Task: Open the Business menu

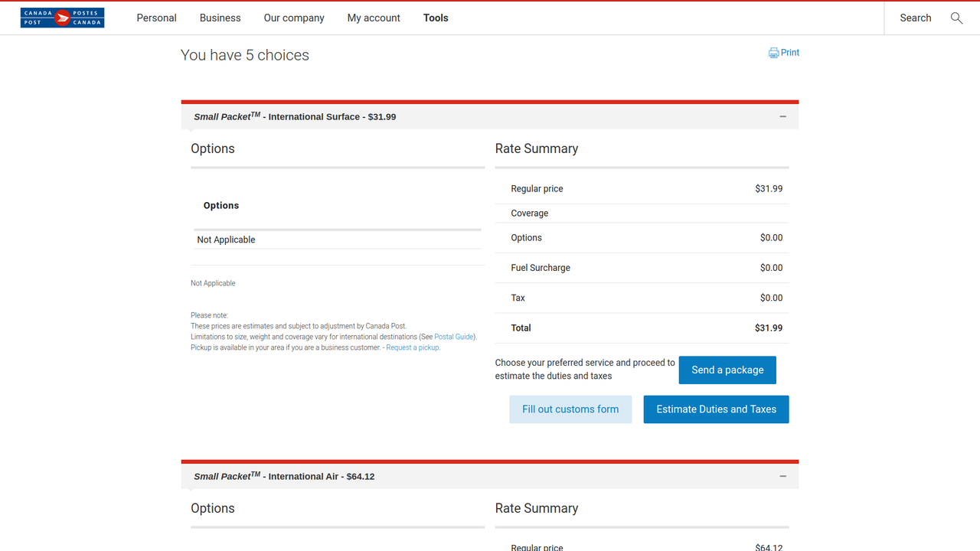Action: [220, 18]
